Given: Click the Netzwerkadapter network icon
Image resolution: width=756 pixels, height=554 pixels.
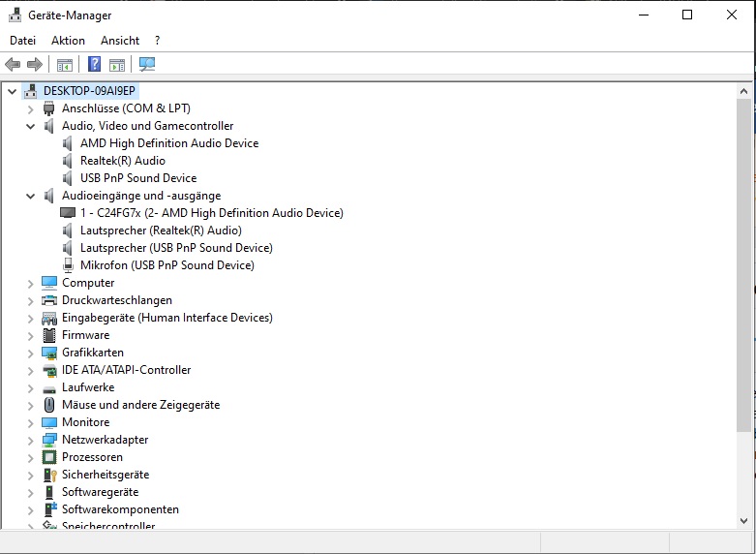Looking at the screenshot, I should (49, 440).
